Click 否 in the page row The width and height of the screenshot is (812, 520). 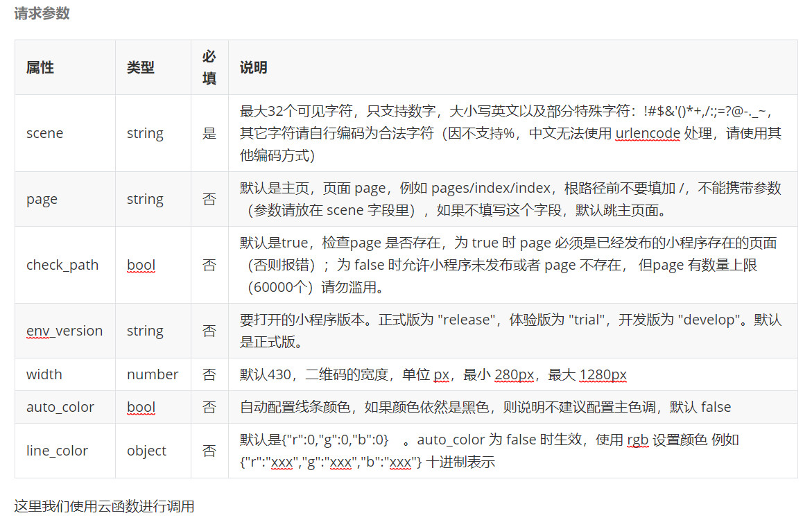coord(209,200)
